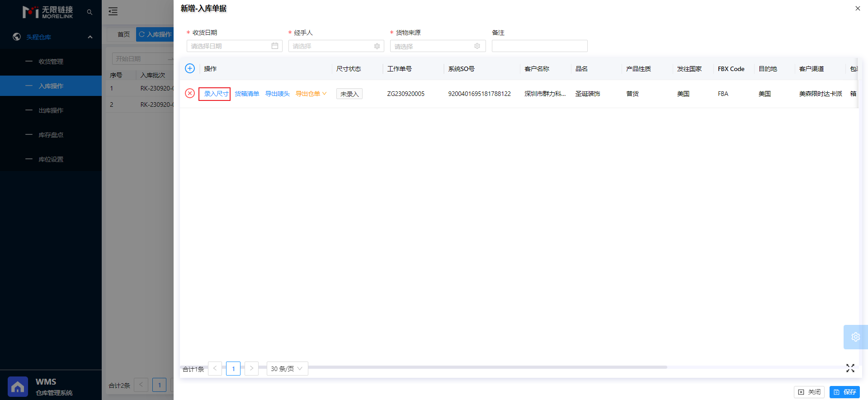
Task: Click gear icon in 货物来源 field
Action: (477, 46)
